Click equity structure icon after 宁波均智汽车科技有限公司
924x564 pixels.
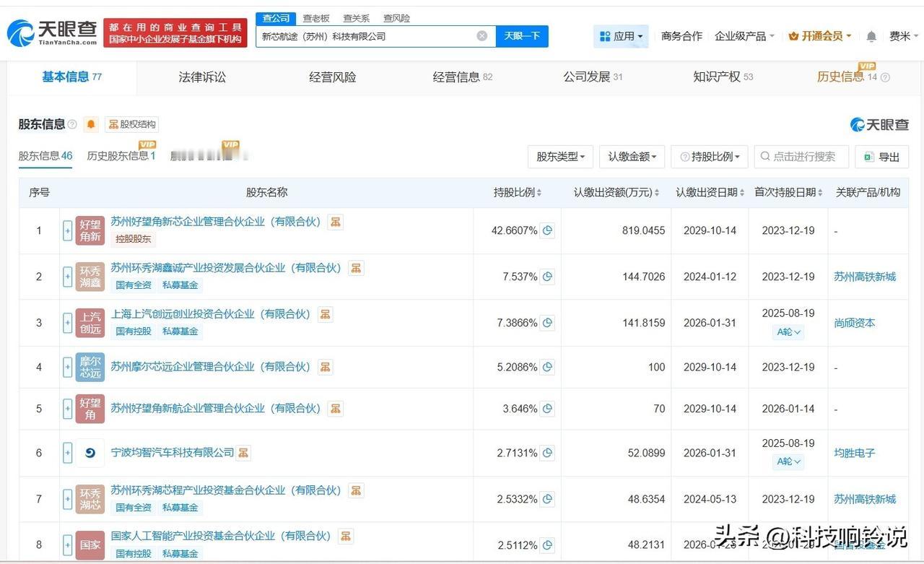[243, 453]
